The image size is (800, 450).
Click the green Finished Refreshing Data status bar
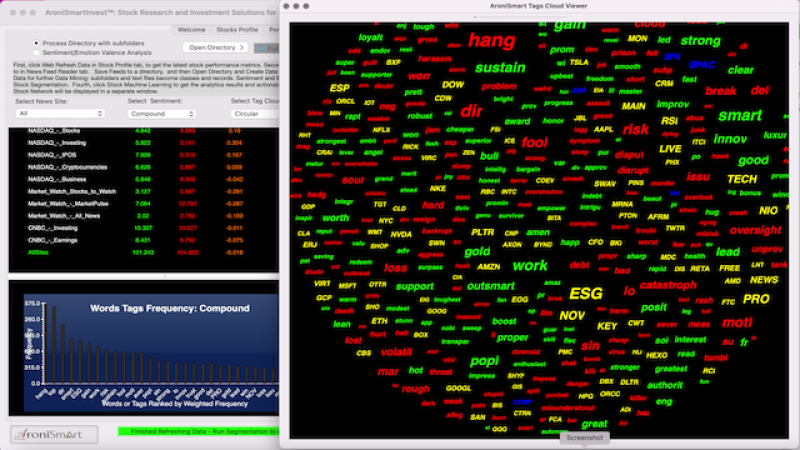pos(198,432)
